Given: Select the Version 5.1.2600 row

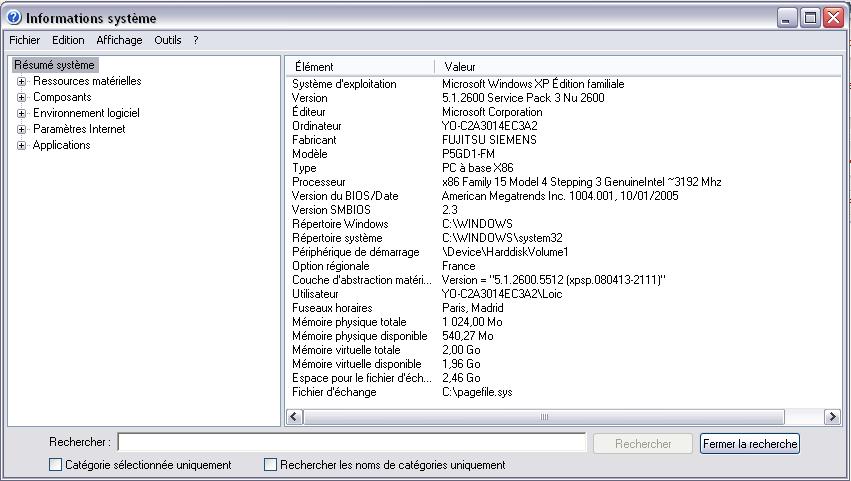Looking at the screenshot, I should [x=563, y=98].
